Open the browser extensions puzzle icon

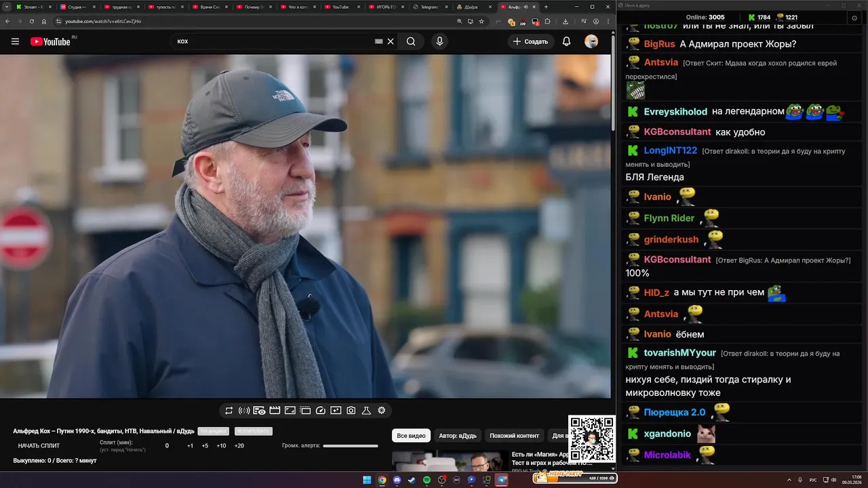coord(547,21)
